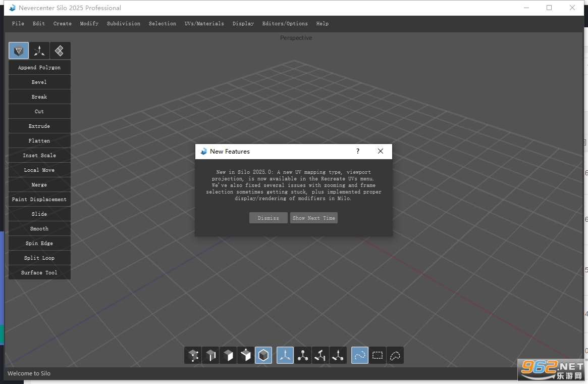Select vertex selection mode icon
This screenshot has width=588, height=384.
pos(193,355)
